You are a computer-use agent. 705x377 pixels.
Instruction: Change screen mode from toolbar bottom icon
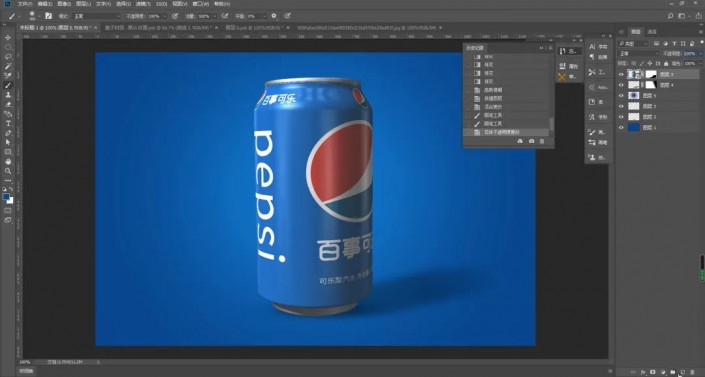8,220
